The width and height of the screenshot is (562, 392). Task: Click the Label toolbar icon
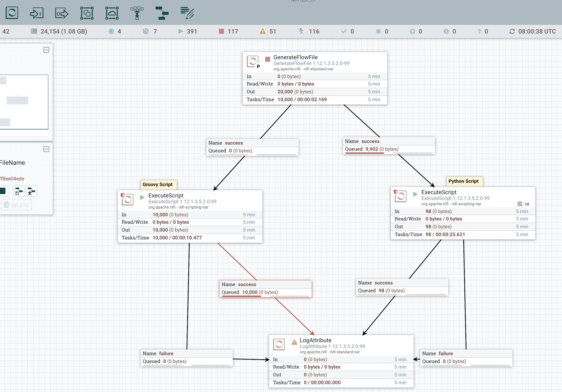pos(187,13)
